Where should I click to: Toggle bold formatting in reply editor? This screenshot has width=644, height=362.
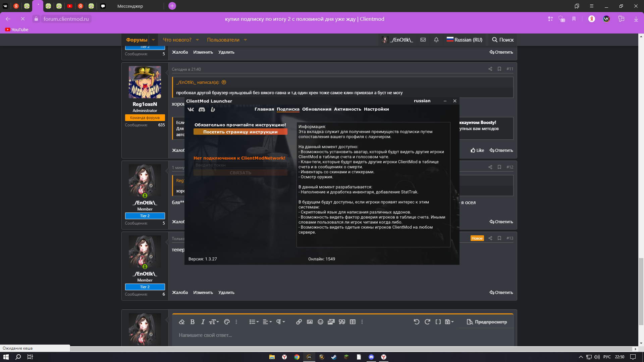(x=192, y=322)
